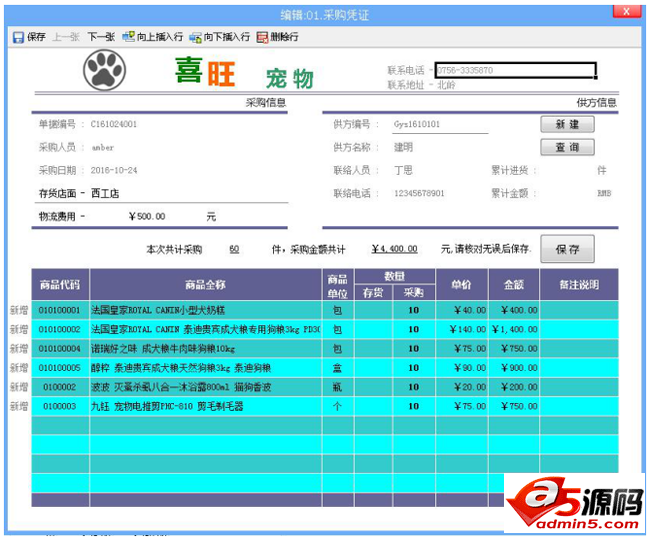The height and width of the screenshot is (538, 650).
Task: Click the large 保存 button above table
Action: [567, 249]
